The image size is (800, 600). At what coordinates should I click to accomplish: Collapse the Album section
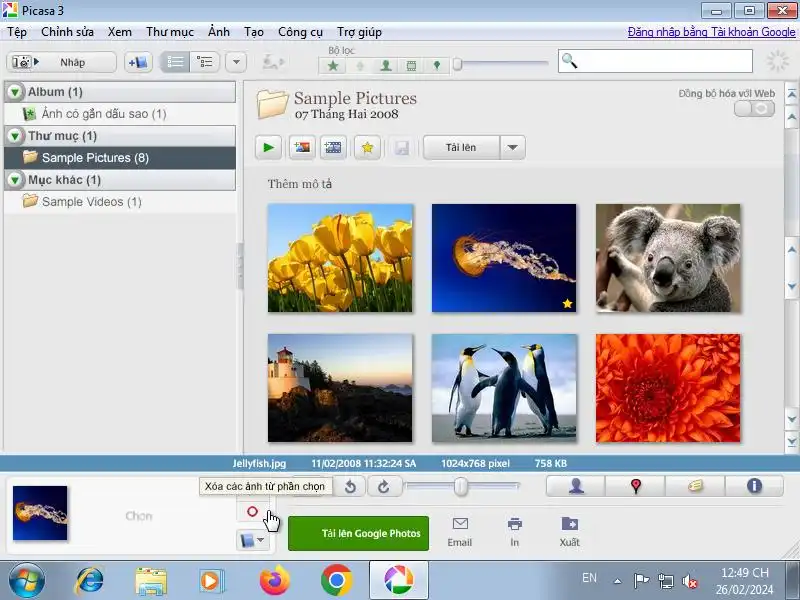click(x=15, y=92)
